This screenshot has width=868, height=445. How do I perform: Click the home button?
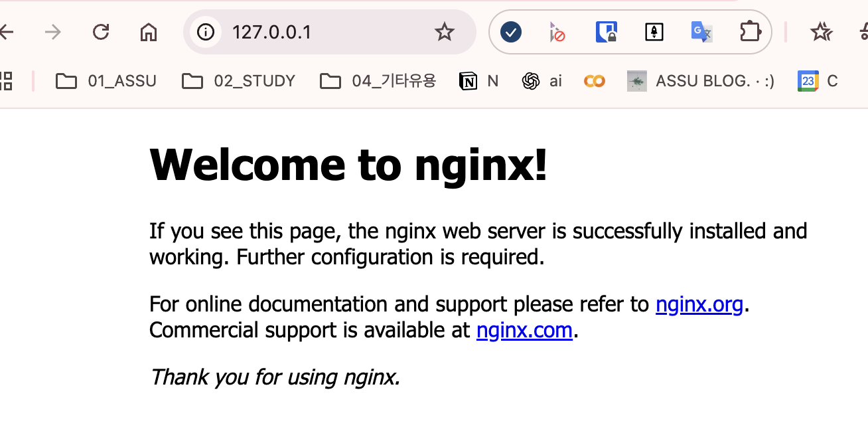[148, 31]
